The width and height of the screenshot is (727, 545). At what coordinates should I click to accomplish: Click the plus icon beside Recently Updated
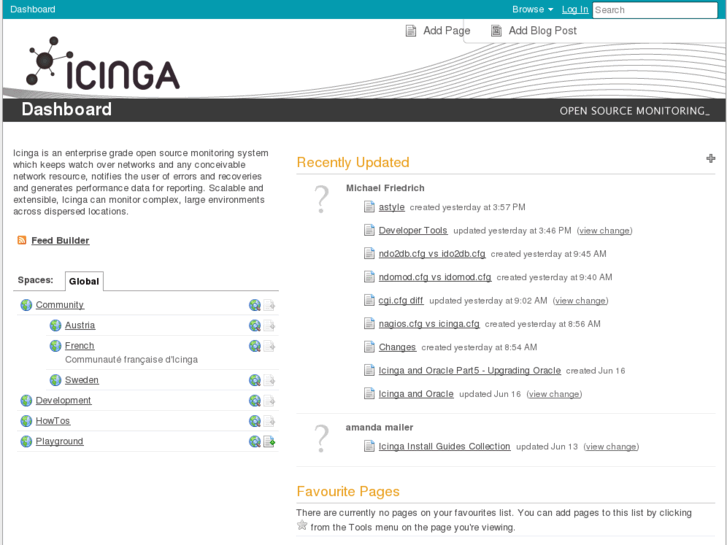(x=710, y=159)
